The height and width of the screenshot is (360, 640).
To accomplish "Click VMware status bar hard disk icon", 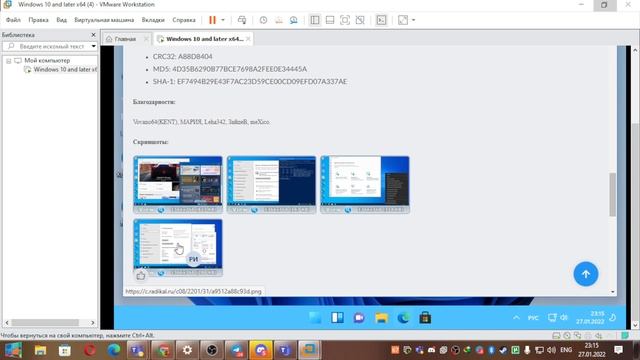I will tap(556, 336).
